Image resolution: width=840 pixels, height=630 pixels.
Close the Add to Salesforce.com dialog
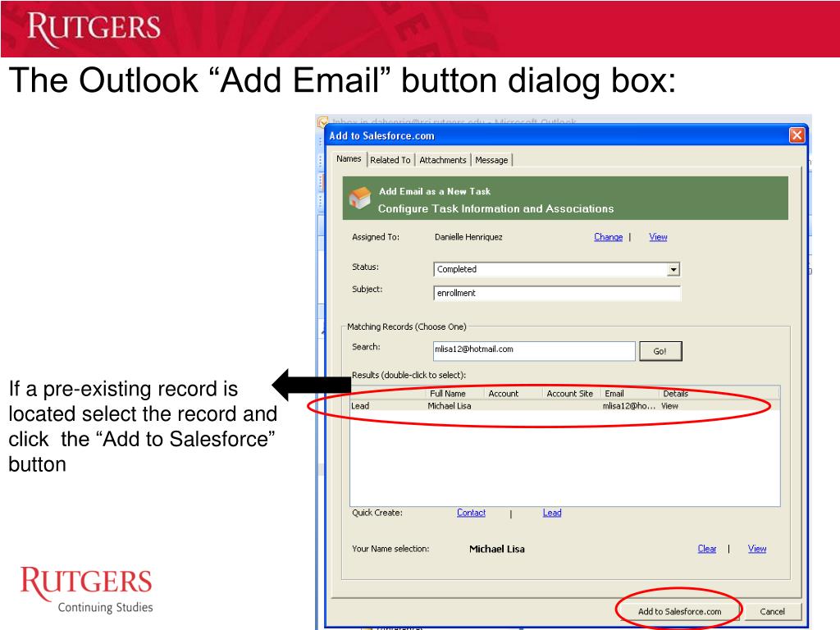[x=797, y=135]
